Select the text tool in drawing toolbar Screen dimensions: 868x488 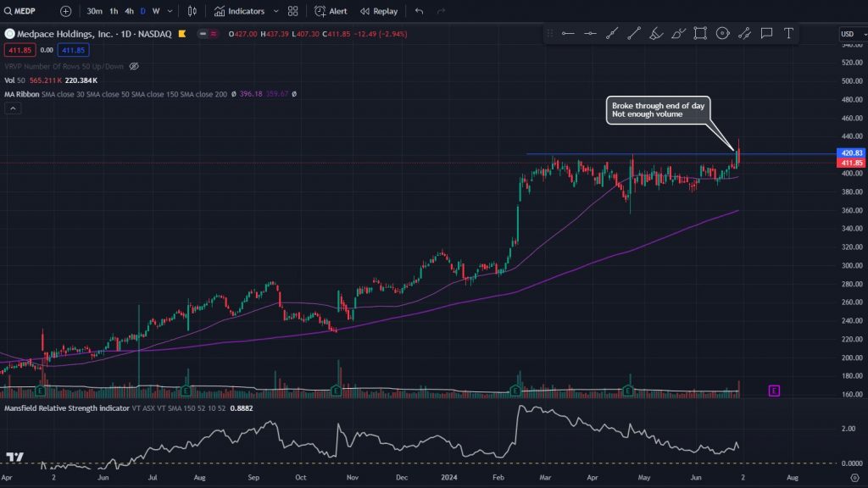pos(788,33)
